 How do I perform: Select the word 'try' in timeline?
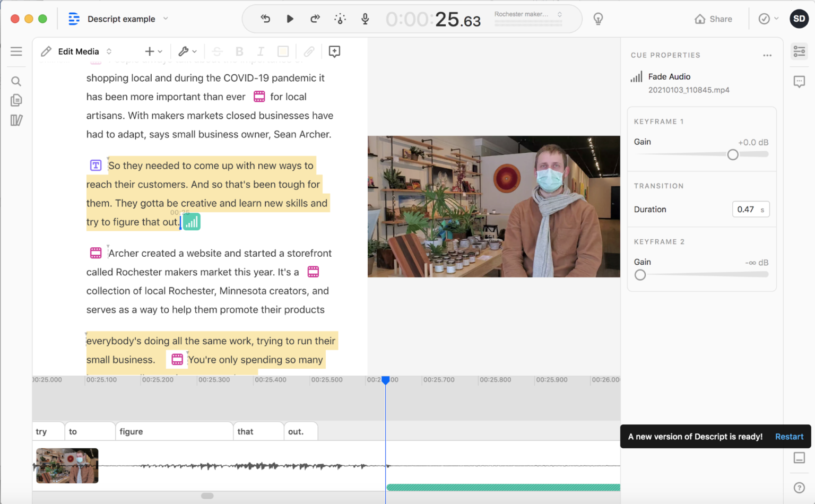point(49,432)
